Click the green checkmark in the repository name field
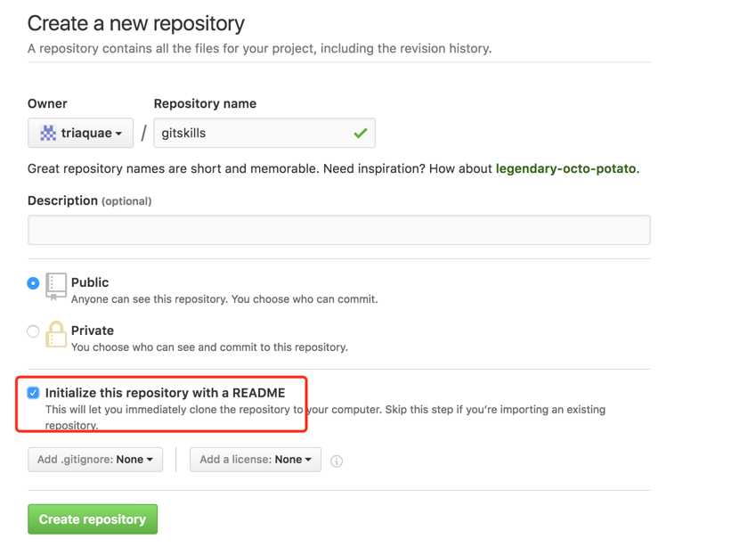The width and height of the screenshot is (756, 547). [x=360, y=134]
